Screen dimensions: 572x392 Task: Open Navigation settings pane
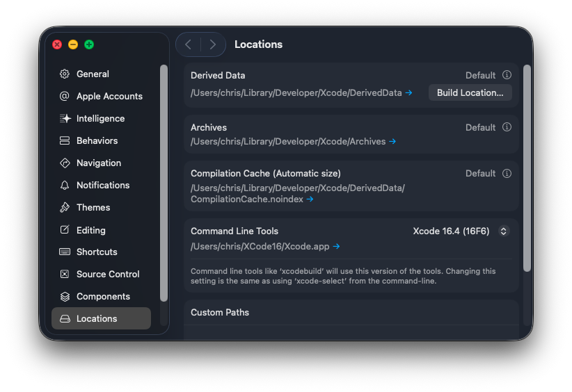point(101,163)
